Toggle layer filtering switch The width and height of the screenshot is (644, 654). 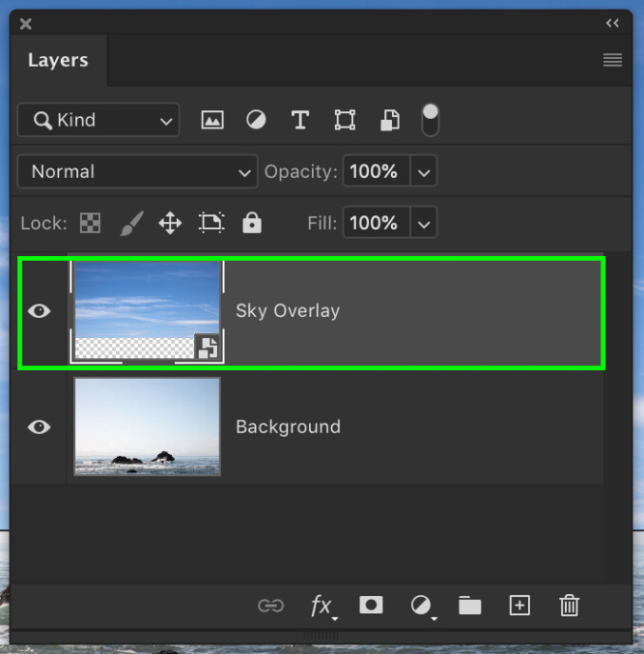[431, 119]
